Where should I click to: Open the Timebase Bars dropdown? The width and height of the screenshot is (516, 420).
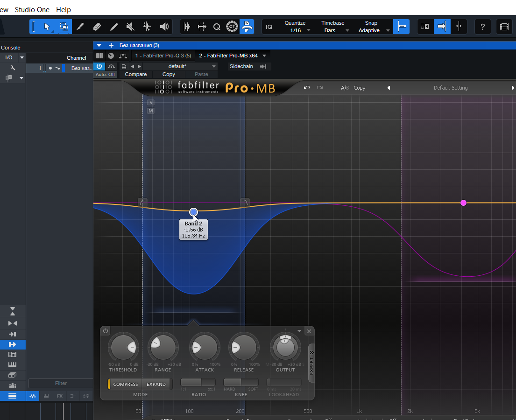347,30
